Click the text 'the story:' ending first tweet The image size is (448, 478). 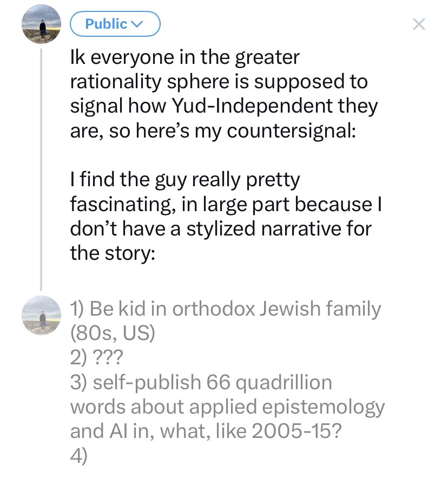click(x=113, y=253)
